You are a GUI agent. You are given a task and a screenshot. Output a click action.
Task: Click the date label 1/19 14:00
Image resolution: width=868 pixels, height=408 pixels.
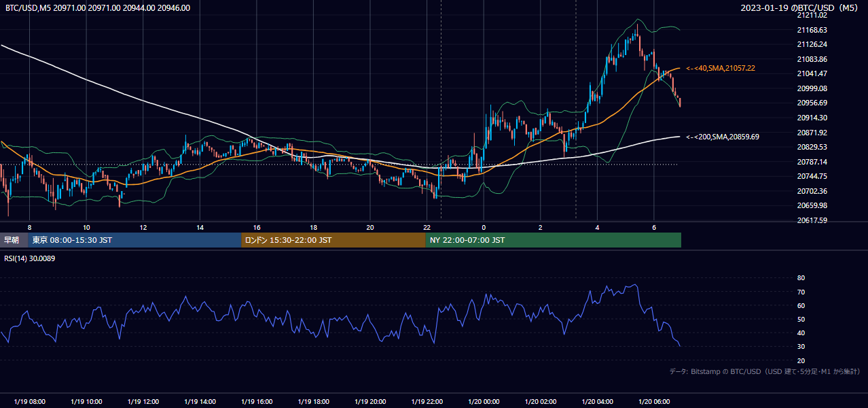pyautogui.click(x=200, y=401)
